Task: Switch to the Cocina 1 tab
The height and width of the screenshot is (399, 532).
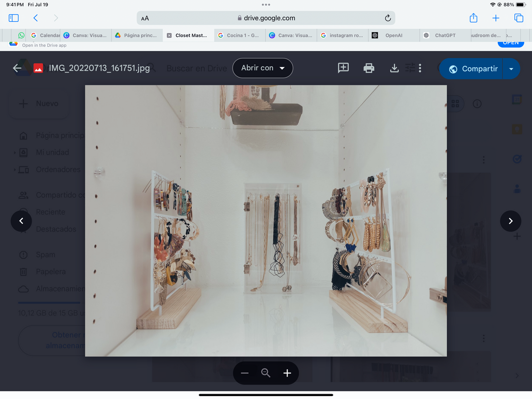Action: tap(242, 35)
